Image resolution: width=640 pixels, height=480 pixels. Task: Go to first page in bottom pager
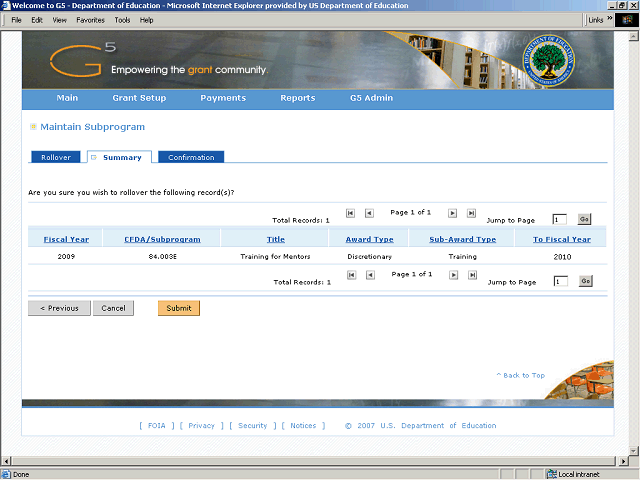point(351,275)
